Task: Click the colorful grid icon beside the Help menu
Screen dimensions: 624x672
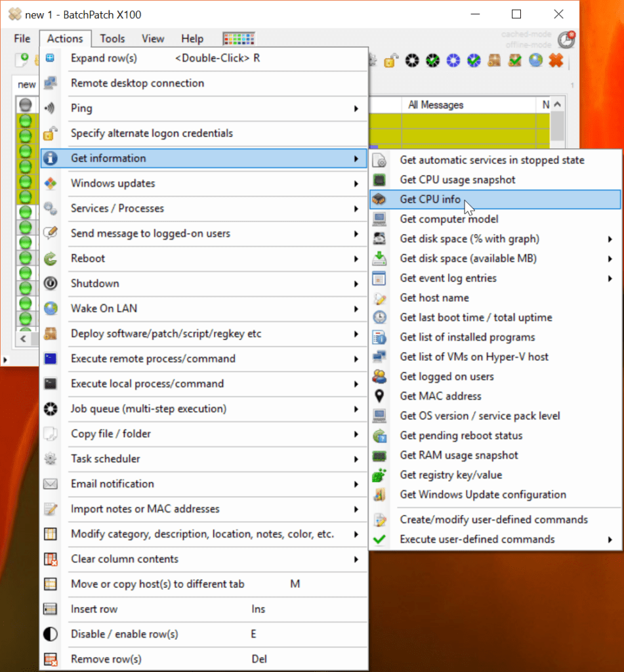Action: [238, 38]
